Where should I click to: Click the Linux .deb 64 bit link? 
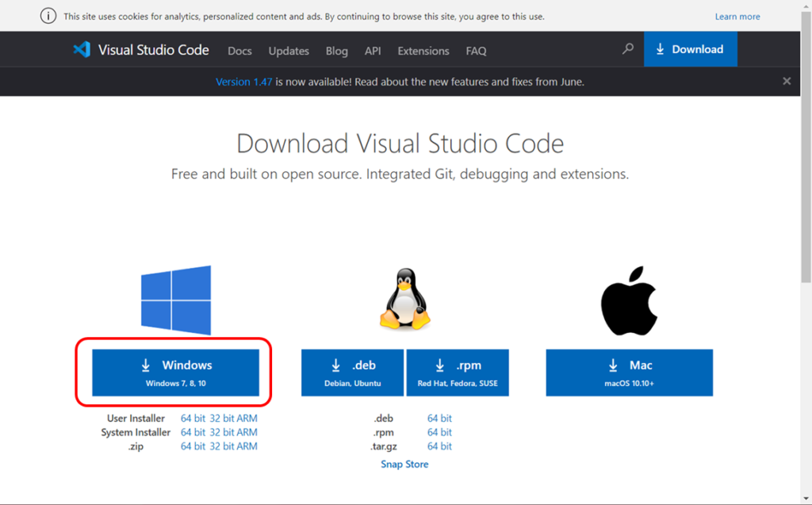(x=439, y=418)
